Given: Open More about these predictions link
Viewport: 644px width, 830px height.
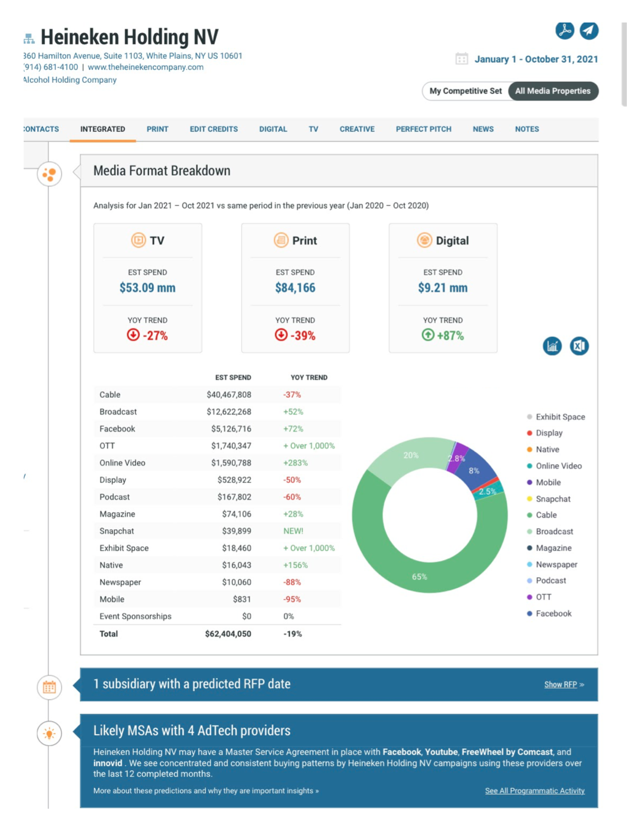Looking at the screenshot, I should pos(206,791).
